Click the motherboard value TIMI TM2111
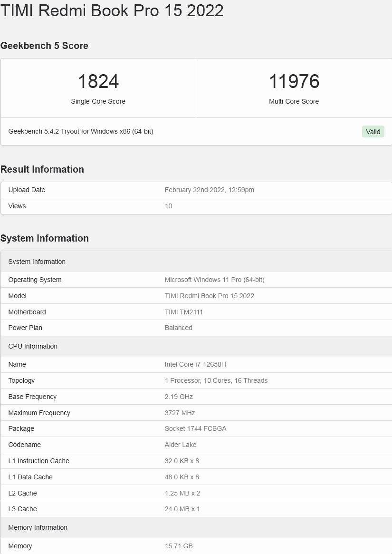This screenshot has width=392, height=554. tap(191, 312)
